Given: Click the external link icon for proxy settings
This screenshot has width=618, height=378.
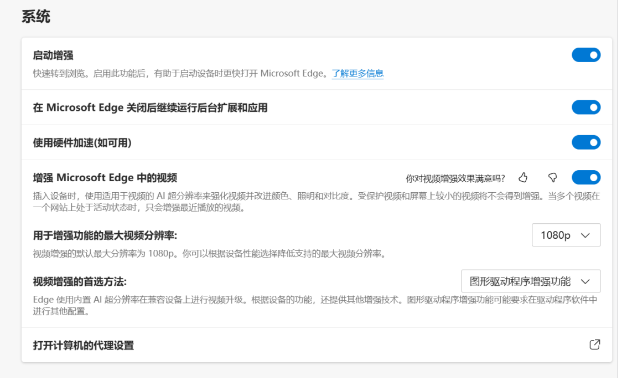Looking at the screenshot, I should pos(594,344).
